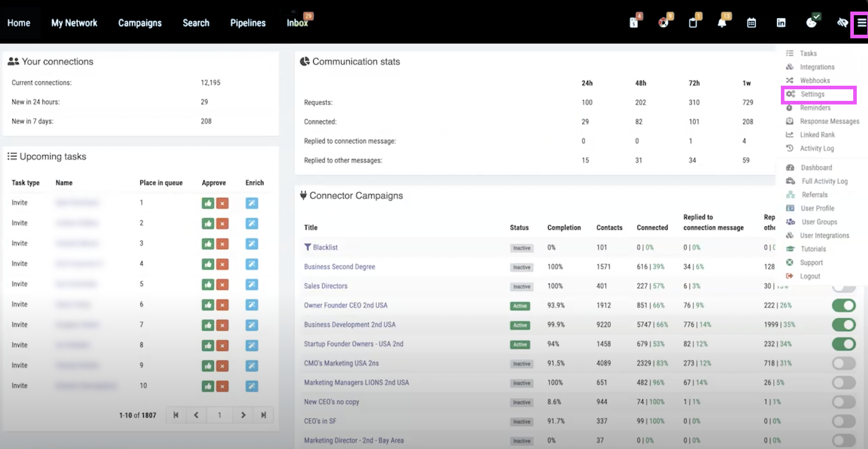Enable the New CEO's no copy campaign toggle
Viewport: 868px width, 449px height.
[x=844, y=402]
